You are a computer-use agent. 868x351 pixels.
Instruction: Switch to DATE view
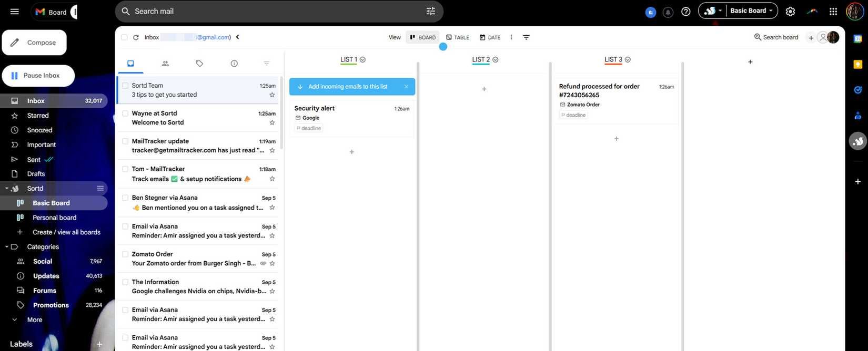(x=490, y=37)
